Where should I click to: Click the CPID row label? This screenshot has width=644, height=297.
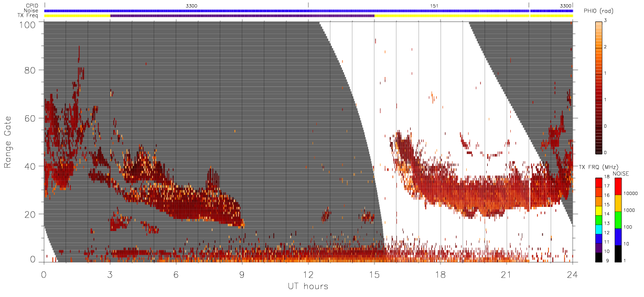33,6
